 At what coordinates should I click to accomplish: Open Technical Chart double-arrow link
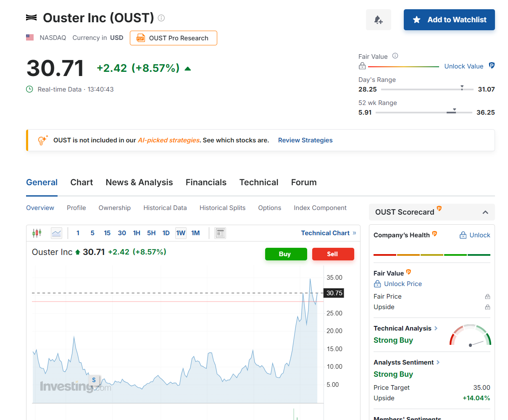coord(329,233)
